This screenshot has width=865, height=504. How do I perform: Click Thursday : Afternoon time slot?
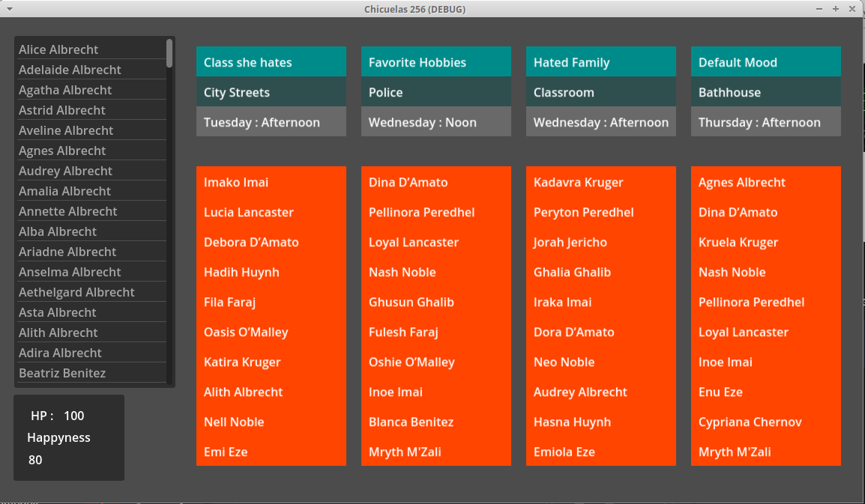pos(766,122)
